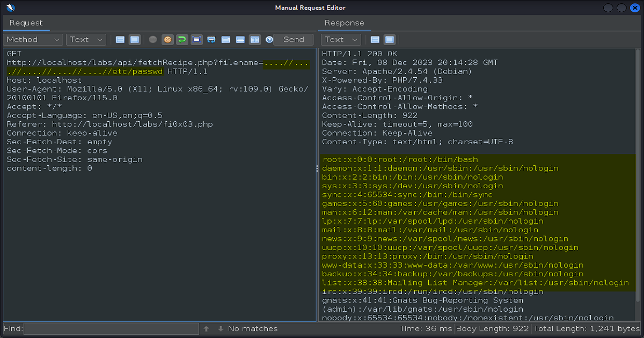Click the GET method line in the request
The width and height of the screenshot is (644, 338).
coord(14,54)
